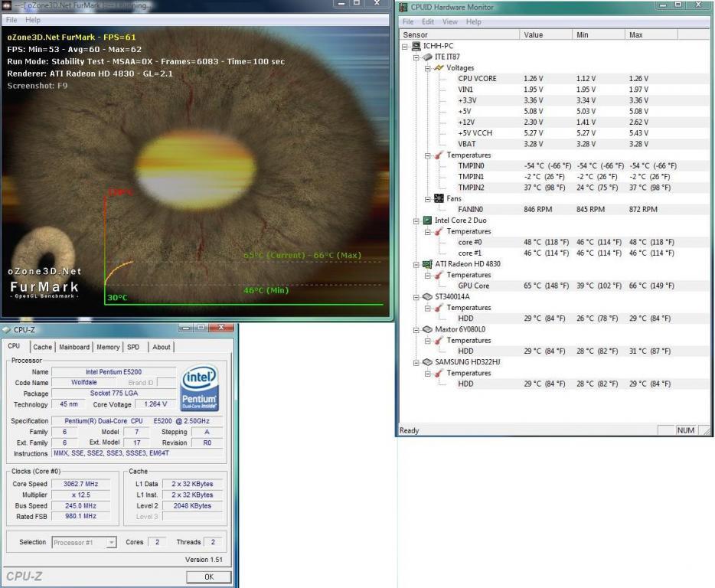Click the NUM status bar indicator
Viewport: 715px width, 588px height.
point(685,430)
